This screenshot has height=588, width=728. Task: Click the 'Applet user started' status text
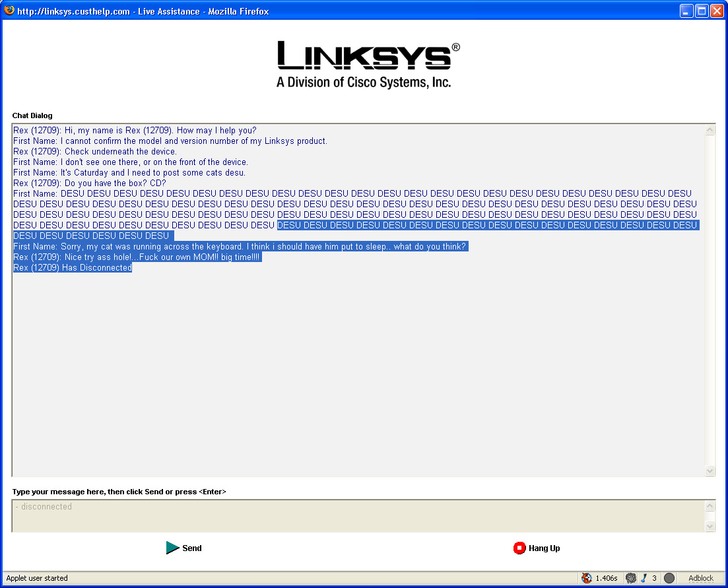37,578
